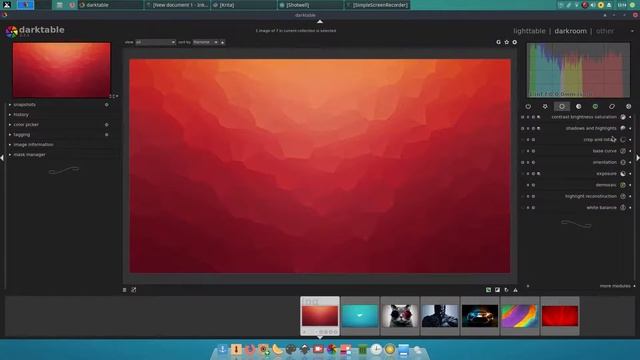Toggle clipping indicator below image

pyautogui.click(x=498, y=290)
